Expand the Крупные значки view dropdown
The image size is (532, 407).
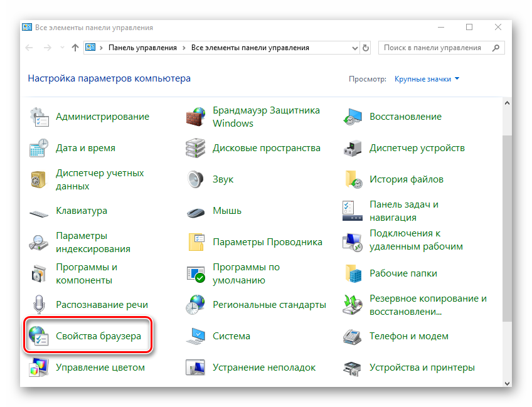click(427, 79)
